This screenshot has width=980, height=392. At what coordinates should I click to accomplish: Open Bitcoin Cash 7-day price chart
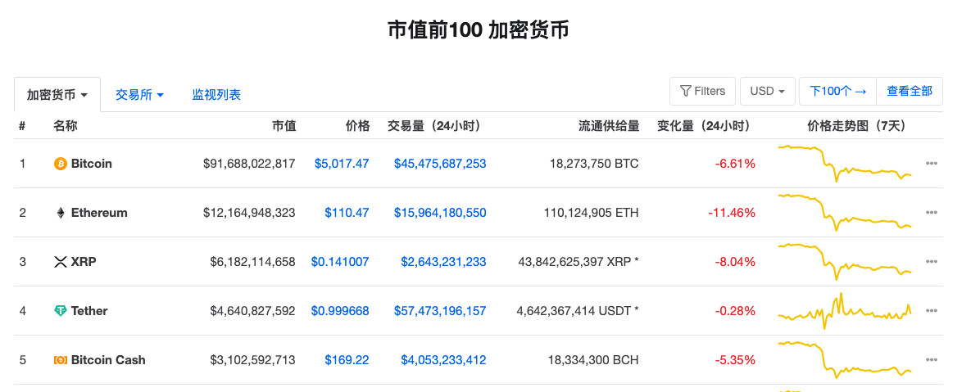click(x=845, y=359)
